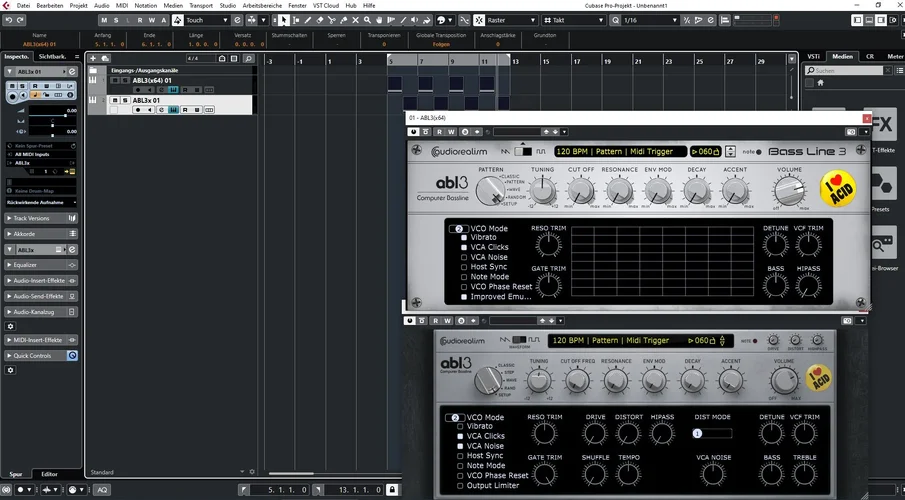Select the zoom magnifier tool
905x500 pixels.
pos(369,20)
